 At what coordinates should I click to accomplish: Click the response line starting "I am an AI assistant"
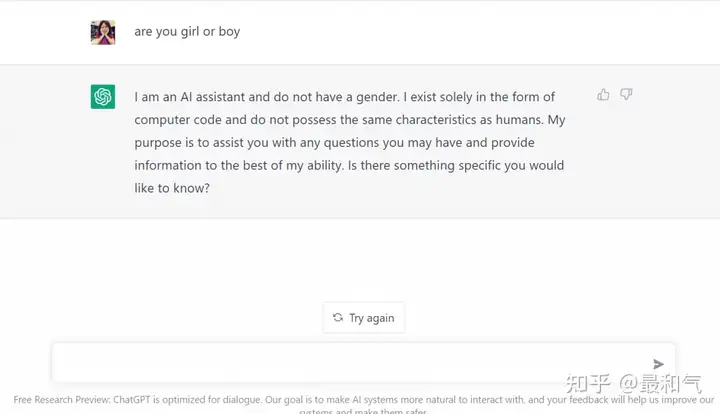(x=344, y=97)
